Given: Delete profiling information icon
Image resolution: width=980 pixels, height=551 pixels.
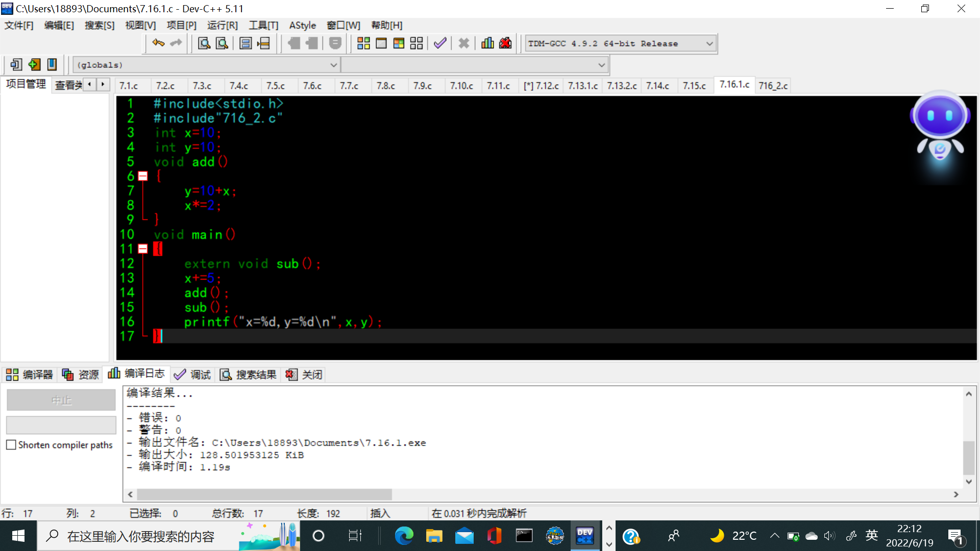Looking at the screenshot, I should point(505,43).
